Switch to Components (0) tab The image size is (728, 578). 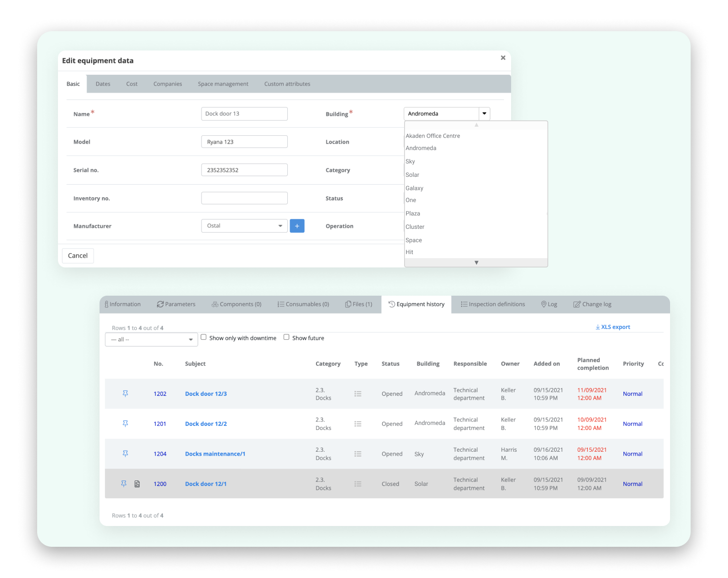pyautogui.click(x=237, y=305)
